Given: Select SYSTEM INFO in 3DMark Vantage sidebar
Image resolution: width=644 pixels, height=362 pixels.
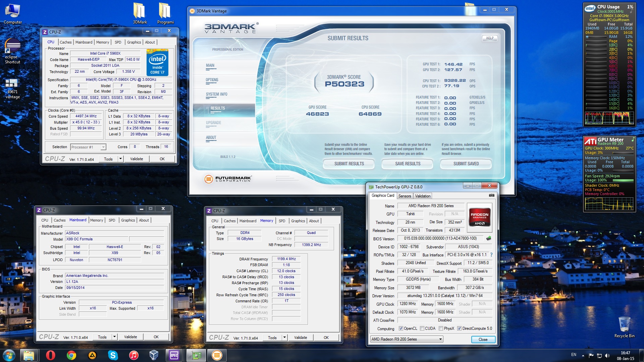Looking at the screenshot, I should click(216, 94).
